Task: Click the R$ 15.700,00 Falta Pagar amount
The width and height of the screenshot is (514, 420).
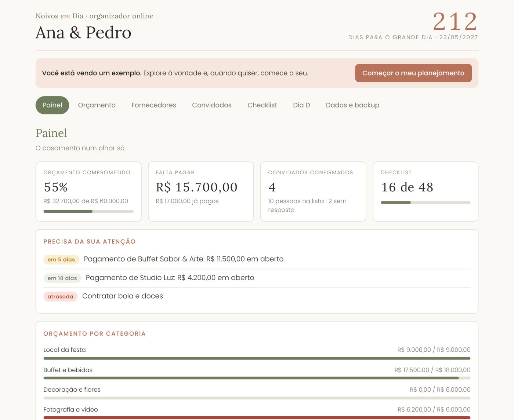Action: point(196,187)
